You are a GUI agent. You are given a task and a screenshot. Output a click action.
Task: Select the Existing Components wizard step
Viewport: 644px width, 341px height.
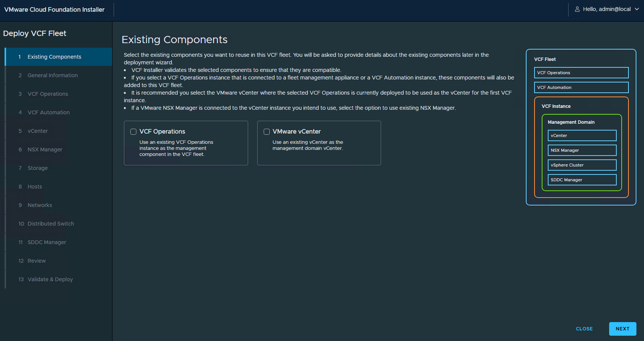tap(58, 57)
